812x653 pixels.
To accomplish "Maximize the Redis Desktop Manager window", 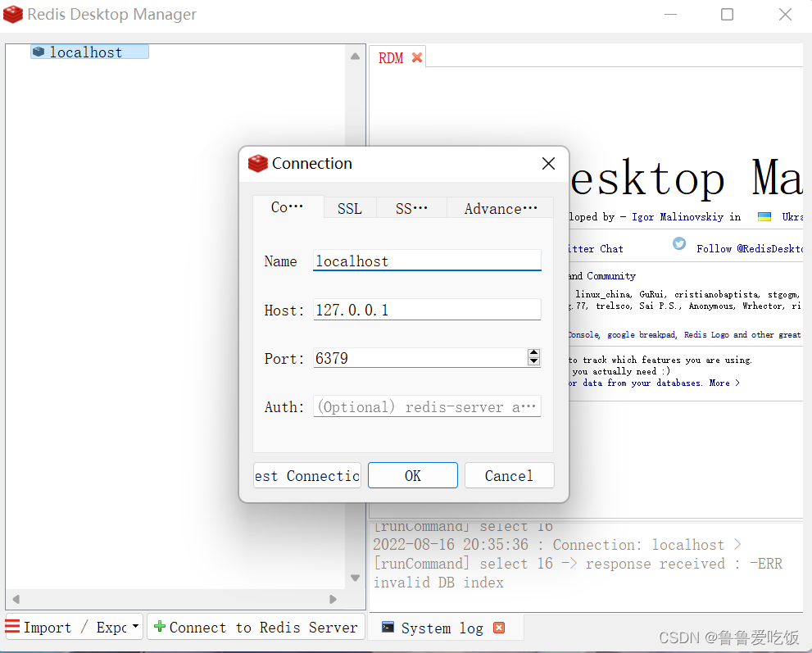I will [727, 15].
